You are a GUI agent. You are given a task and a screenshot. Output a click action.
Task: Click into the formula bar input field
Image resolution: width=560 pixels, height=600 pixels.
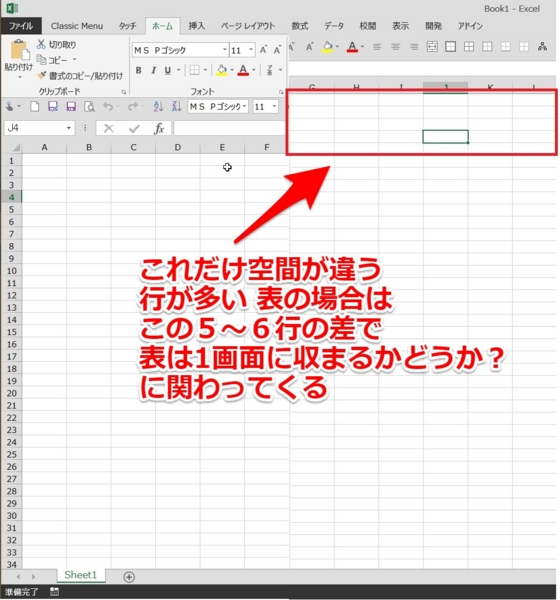click(x=230, y=129)
